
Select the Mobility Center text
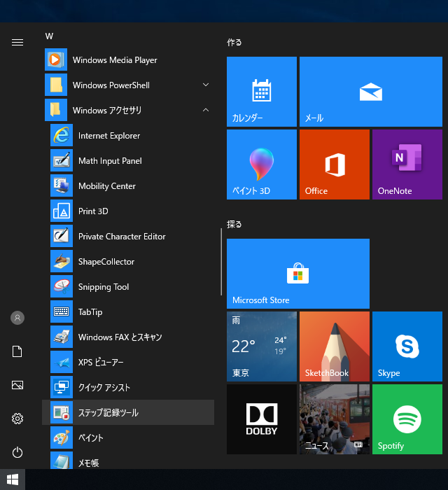click(x=107, y=186)
